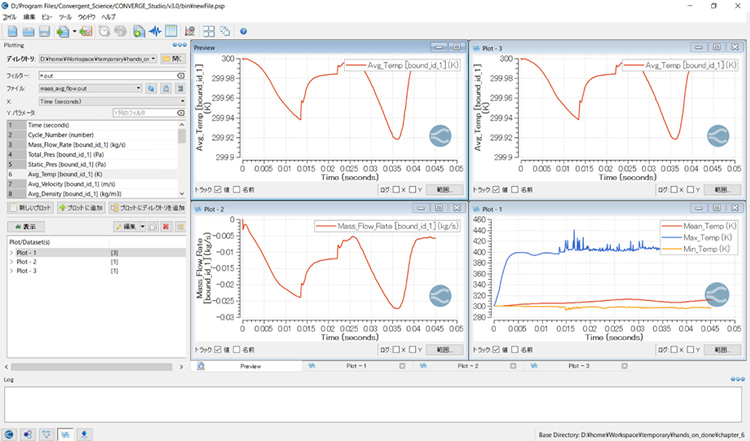Click the cascade windows toolbar icon
This screenshot has width=750, height=441.
click(225, 32)
